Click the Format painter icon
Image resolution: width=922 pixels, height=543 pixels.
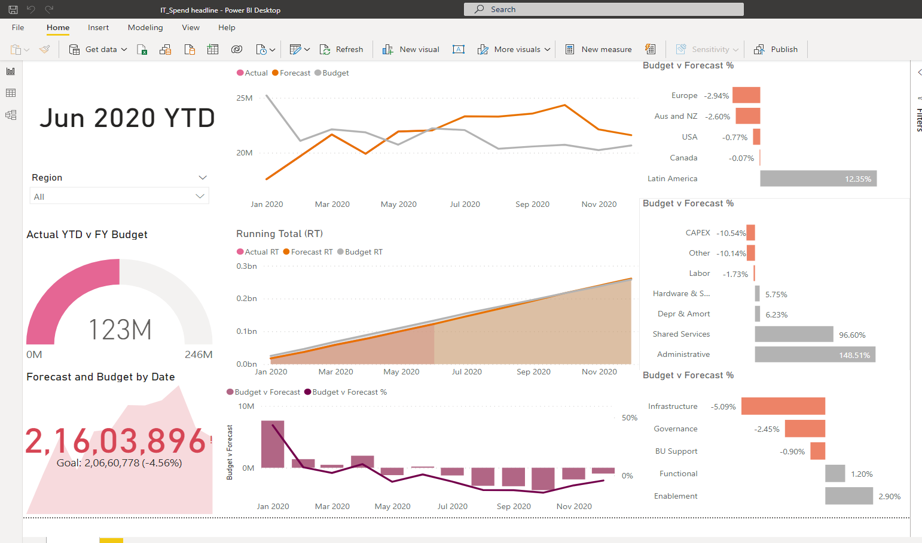(44, 49)
